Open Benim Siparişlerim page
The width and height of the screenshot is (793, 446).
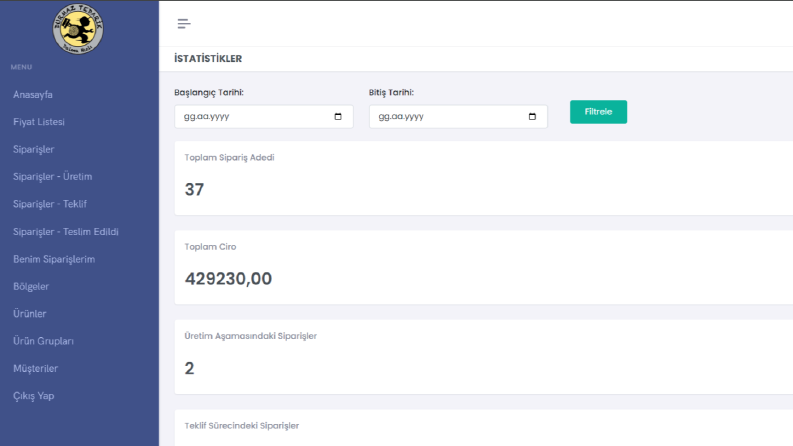54,259
